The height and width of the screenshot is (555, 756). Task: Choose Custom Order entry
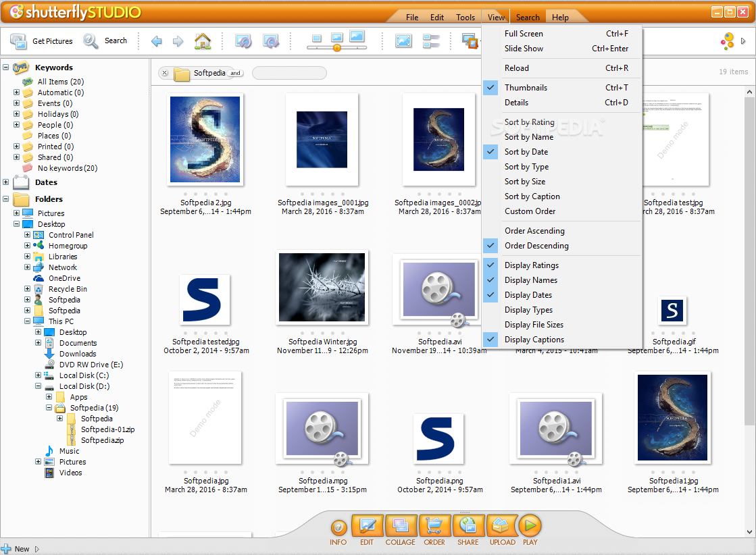pyautogui.click(x=562, y=211)
